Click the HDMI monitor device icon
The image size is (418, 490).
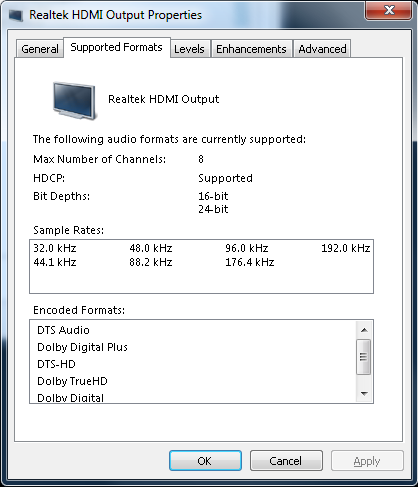(74, 100)
